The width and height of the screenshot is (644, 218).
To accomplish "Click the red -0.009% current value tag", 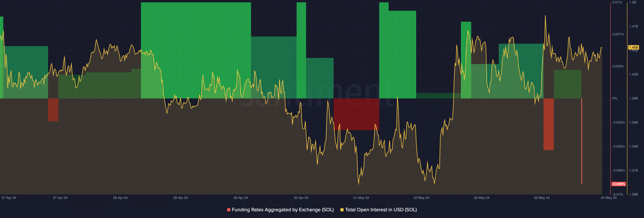I will pyautogui.click(x=619, y=184).
